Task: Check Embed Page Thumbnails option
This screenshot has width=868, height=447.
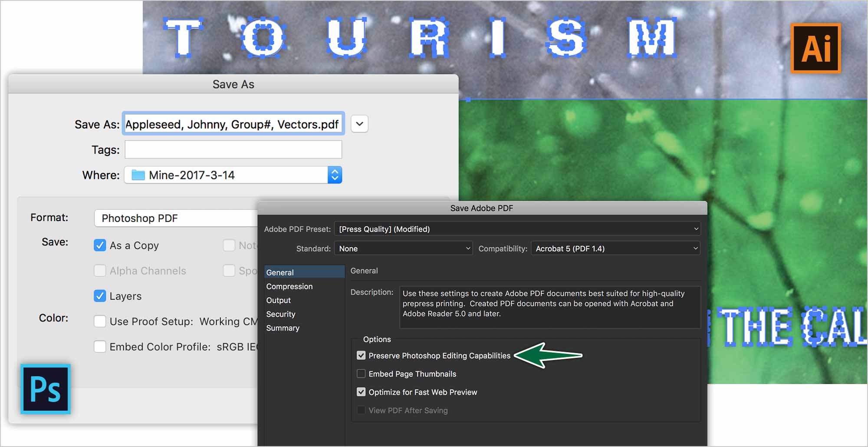Action: (361, 374)
